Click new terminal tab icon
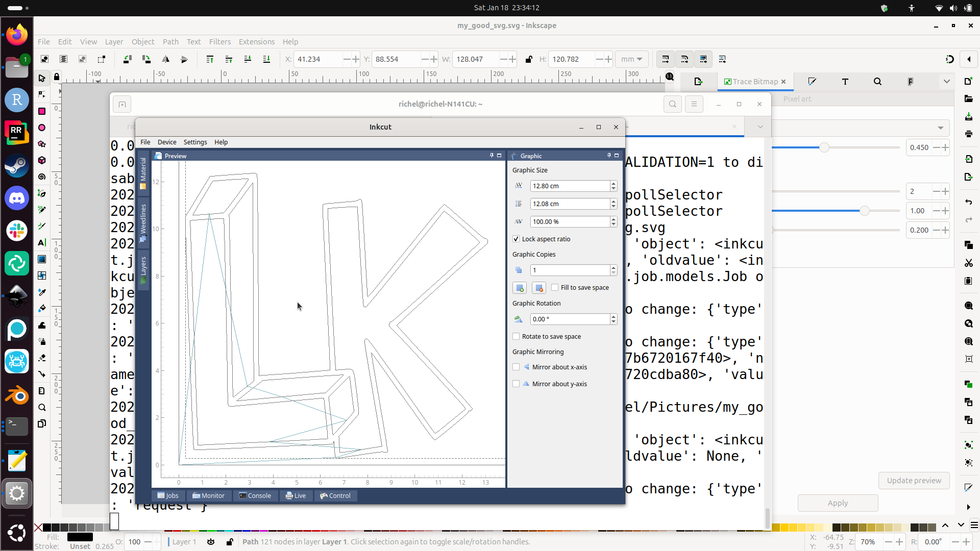980x551 pixels. click(122, 105)
